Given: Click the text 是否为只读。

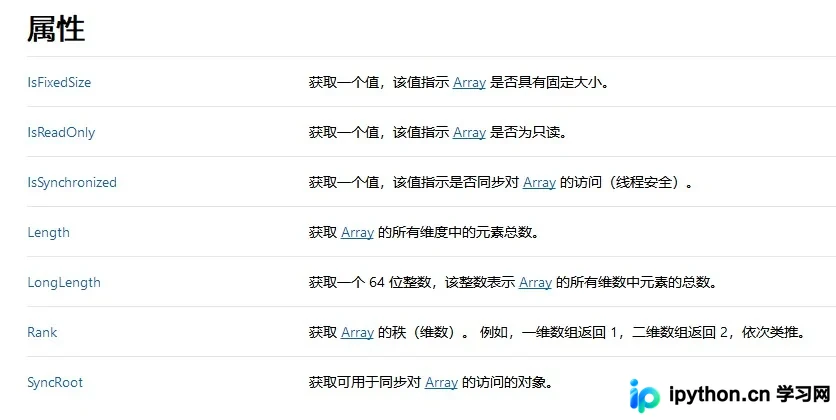Looking at the screenshot, I should 528,133.
